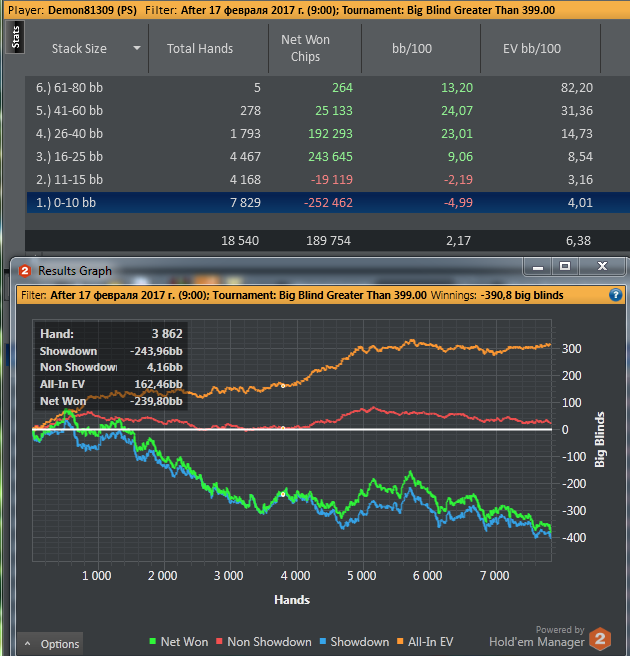Screen dimensions: 630x656
Task: Close the Results Graph window
Action: (602, 266)
